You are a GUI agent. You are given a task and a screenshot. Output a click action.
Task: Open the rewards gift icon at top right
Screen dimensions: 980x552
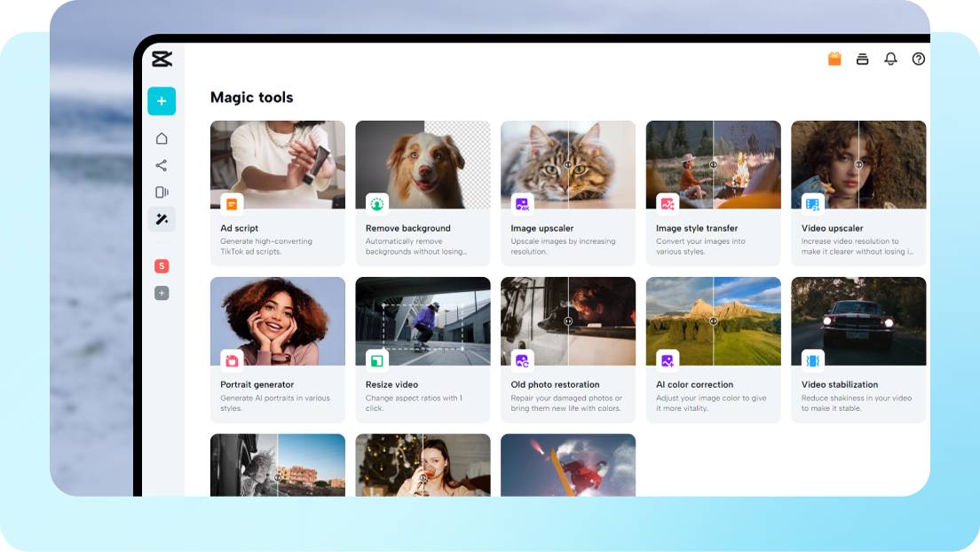[x=834, y=59]
